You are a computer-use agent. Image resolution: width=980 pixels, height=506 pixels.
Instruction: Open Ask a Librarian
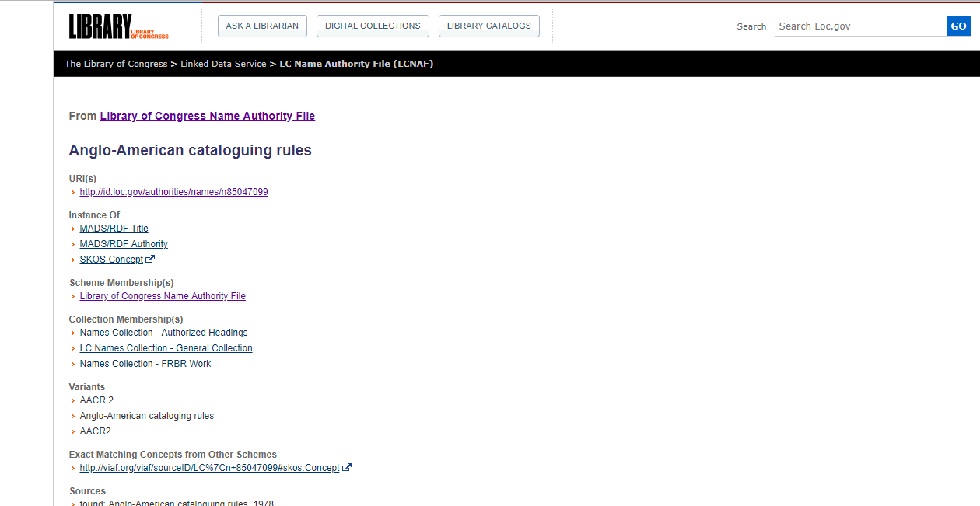(x=262, y=26)
